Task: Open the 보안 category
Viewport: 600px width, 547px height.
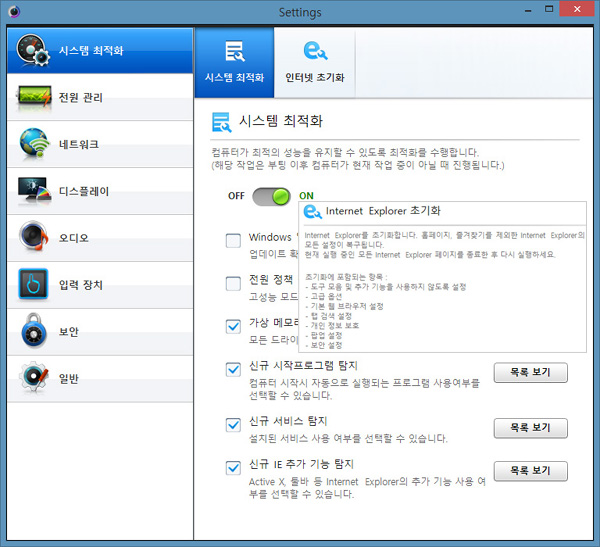Action: point(100,332)
